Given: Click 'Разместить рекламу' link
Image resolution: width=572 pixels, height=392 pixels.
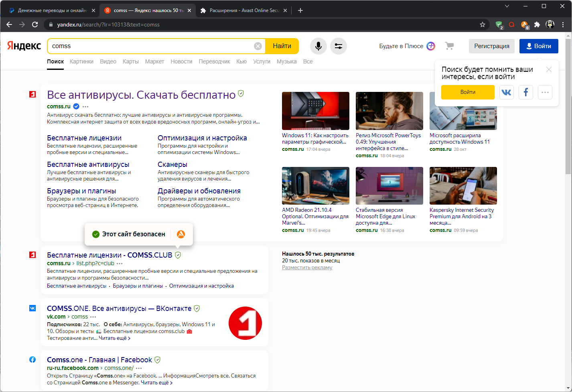Looking at the screenshot, I should click(x=307, y=268).
